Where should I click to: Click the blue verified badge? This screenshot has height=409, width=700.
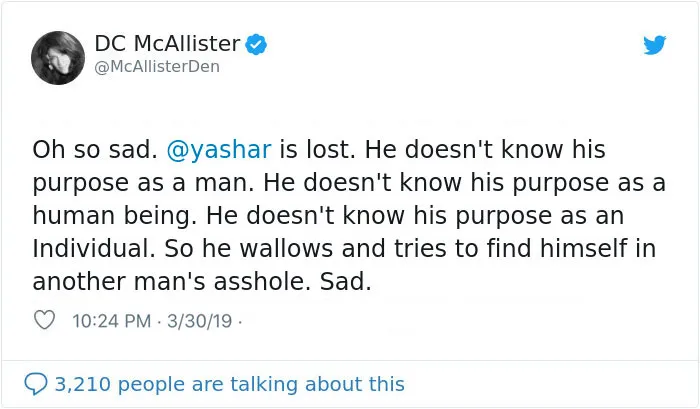[256, 44]
